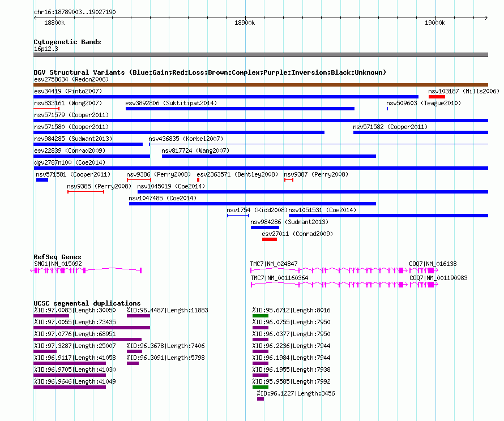504x421 pixels.
Task: Click duplication %ID:96.2236|Length:7944 bar
Action: tap(260, 351)
